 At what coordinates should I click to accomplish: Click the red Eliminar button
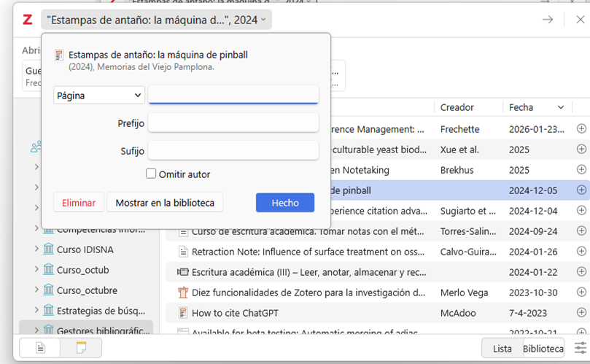[x=79, y=203]
